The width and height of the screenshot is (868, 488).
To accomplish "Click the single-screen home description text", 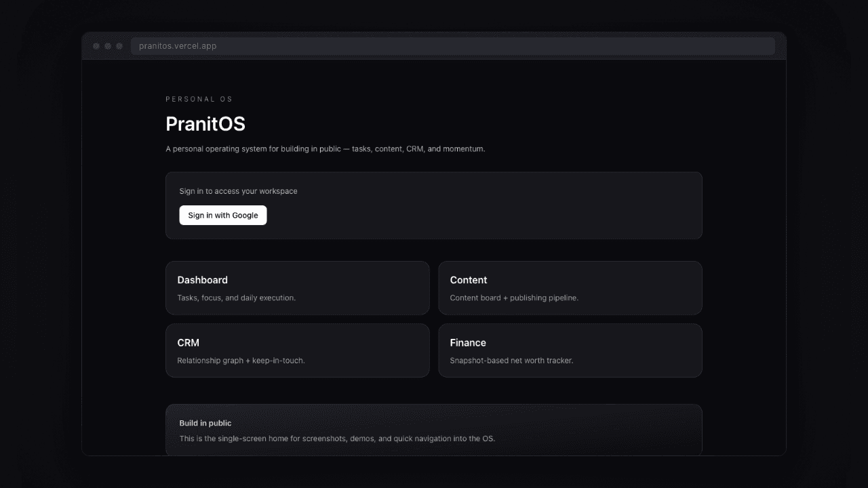I will (337, 439).
